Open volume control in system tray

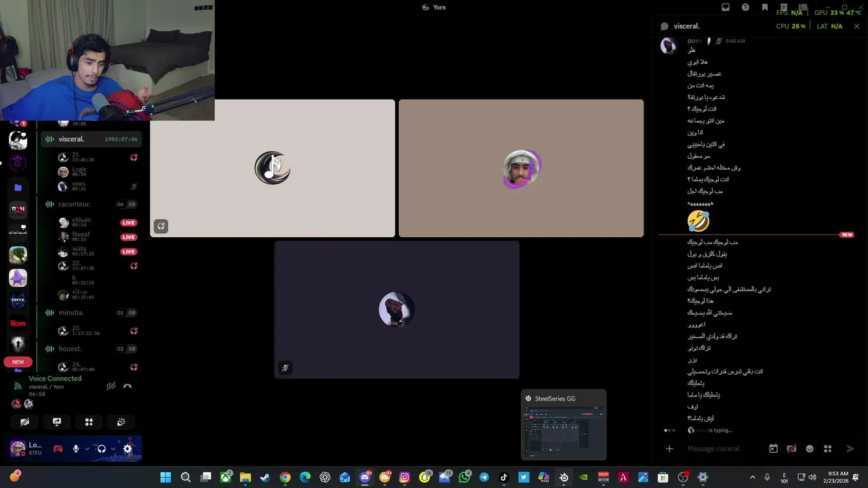click(x=812, y=477)
